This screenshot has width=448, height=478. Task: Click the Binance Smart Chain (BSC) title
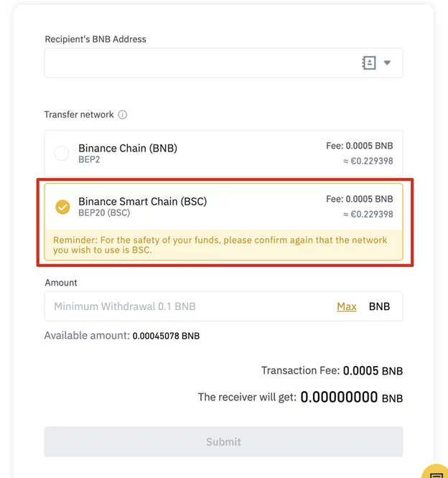(142, 202)
